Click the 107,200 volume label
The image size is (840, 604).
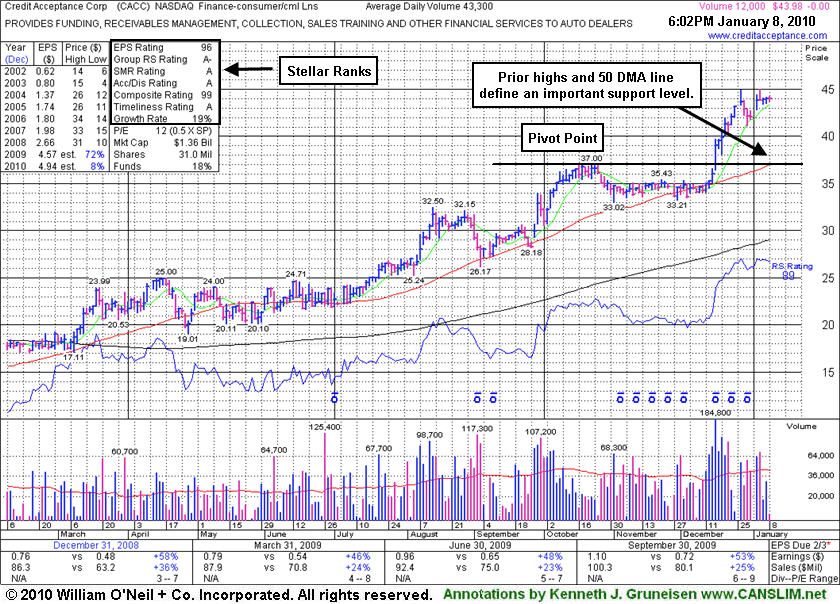541,431
